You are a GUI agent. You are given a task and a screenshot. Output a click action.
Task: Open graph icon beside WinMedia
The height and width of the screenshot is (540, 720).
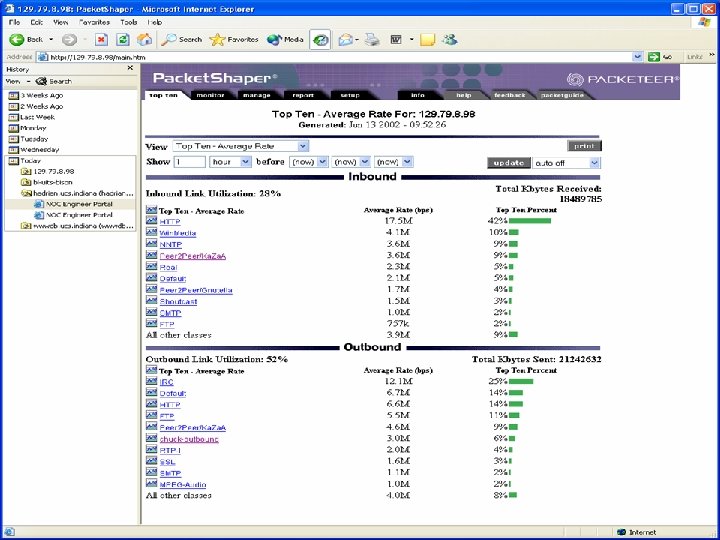(152, 232)
